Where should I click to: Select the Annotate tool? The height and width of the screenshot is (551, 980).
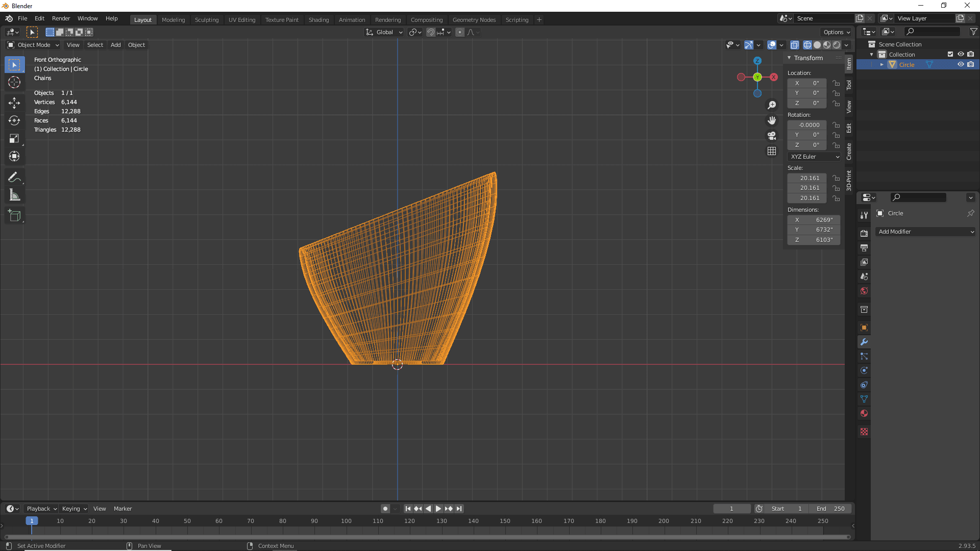14,178
